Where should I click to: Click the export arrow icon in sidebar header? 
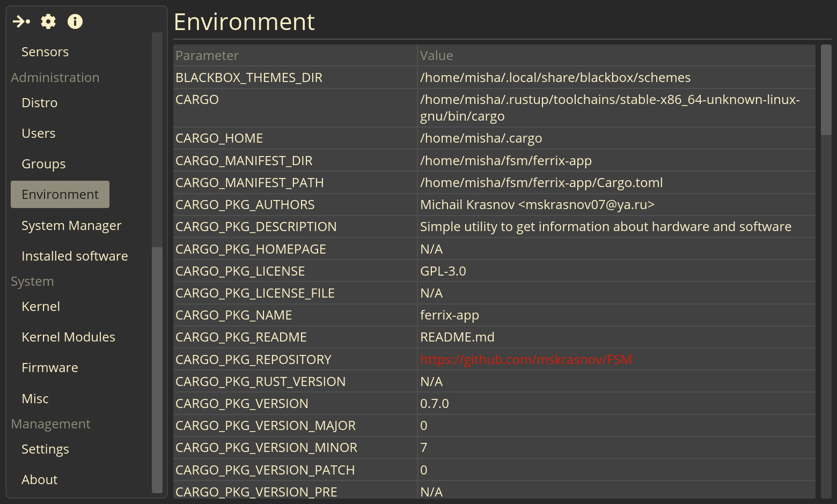21,21
